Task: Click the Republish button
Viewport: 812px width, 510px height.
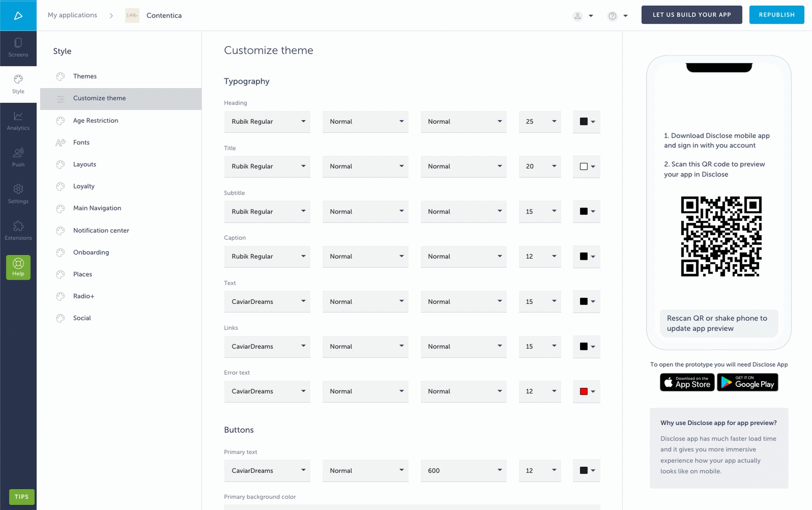Action: pyautogui.click(x=776, y=15)
